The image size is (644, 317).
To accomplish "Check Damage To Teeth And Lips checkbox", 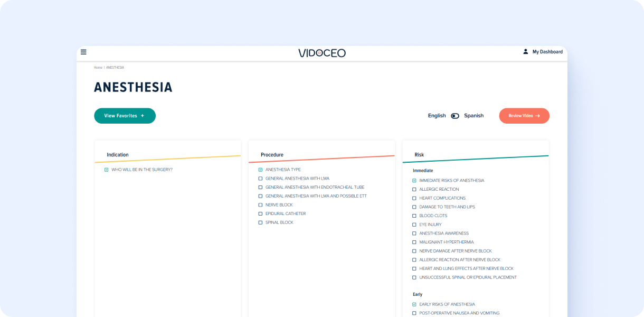I will [x=414, y=207].
